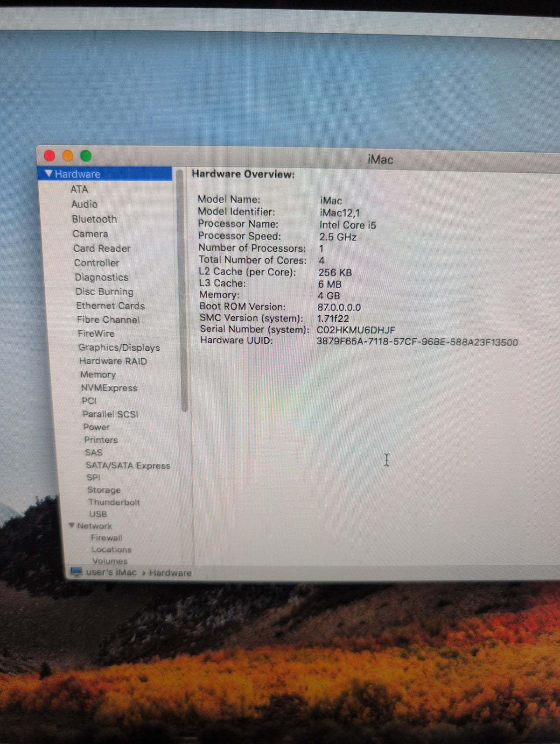Click the sidebar vertical scrollbar
The height and width of the screenshot is (744, 560).
pos(182,291)
